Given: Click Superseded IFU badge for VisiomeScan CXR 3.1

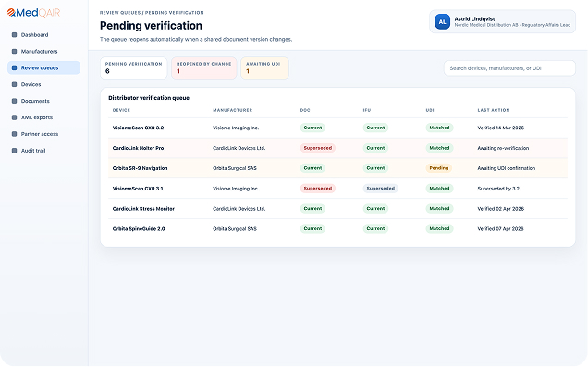Looking at the screenshot, I should point(380,189).
